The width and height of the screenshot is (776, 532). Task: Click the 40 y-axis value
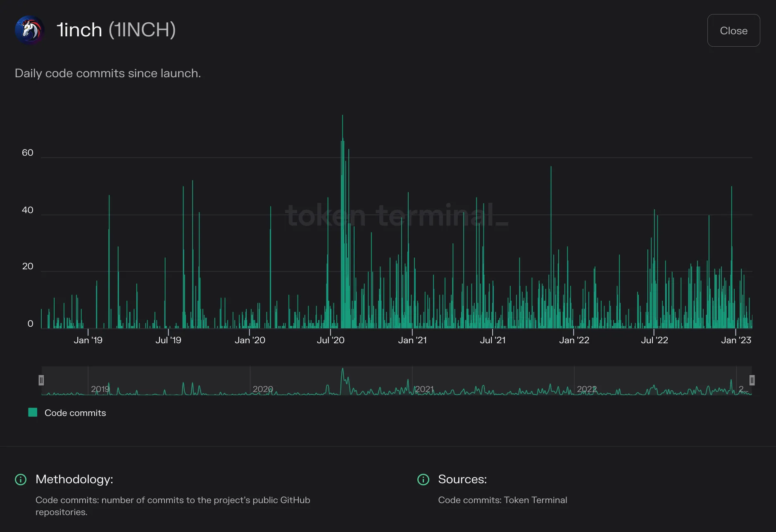[x=28, y=210]
